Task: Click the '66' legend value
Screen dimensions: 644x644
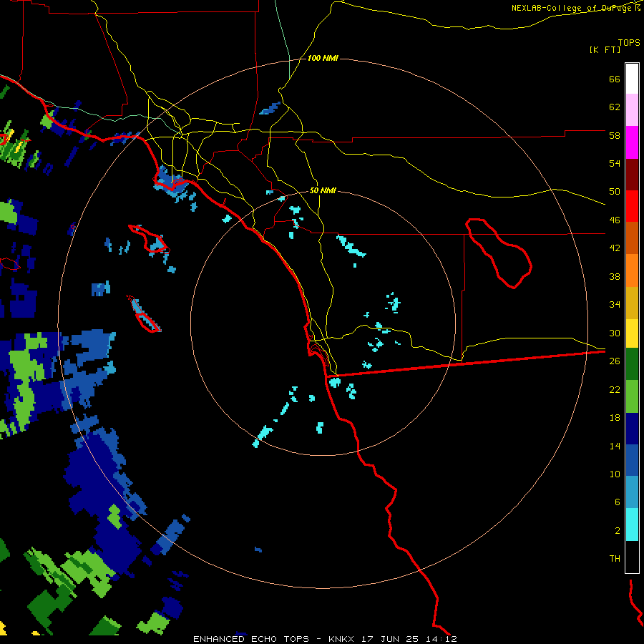Action: 615,79
